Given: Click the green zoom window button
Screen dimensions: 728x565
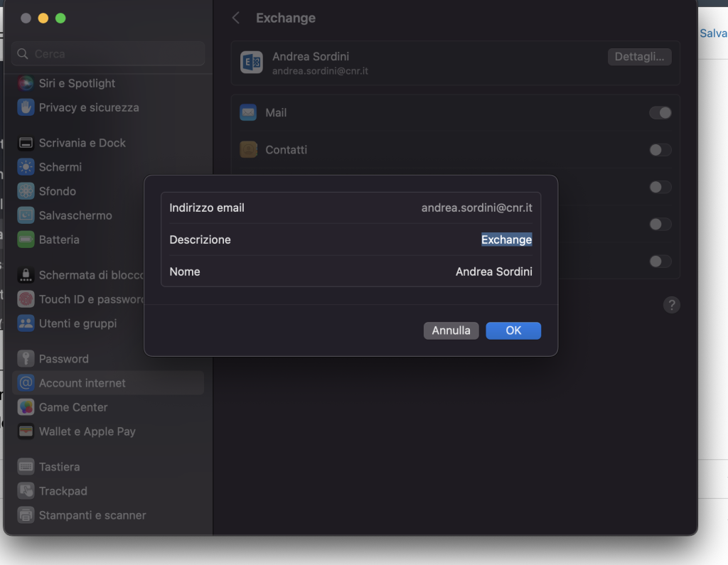Looking at the screenshot, I should click(60, 18).
